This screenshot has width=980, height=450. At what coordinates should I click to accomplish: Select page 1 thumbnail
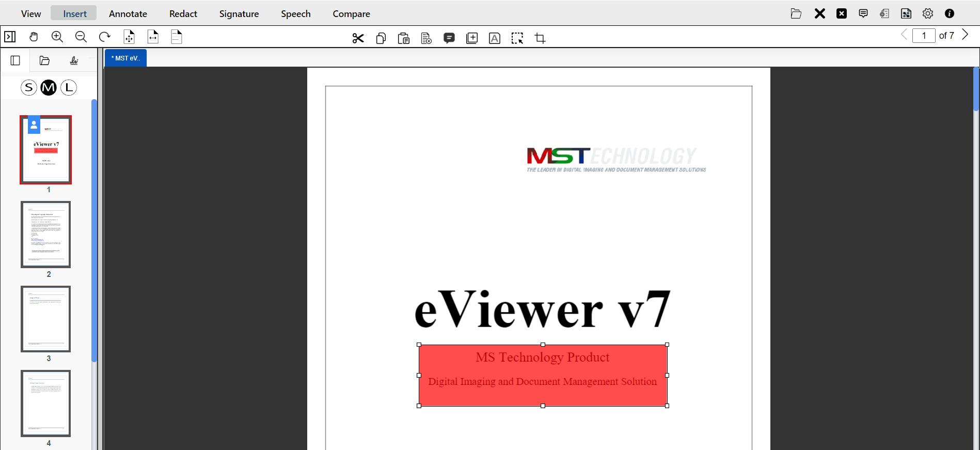(x=46, y=150)
